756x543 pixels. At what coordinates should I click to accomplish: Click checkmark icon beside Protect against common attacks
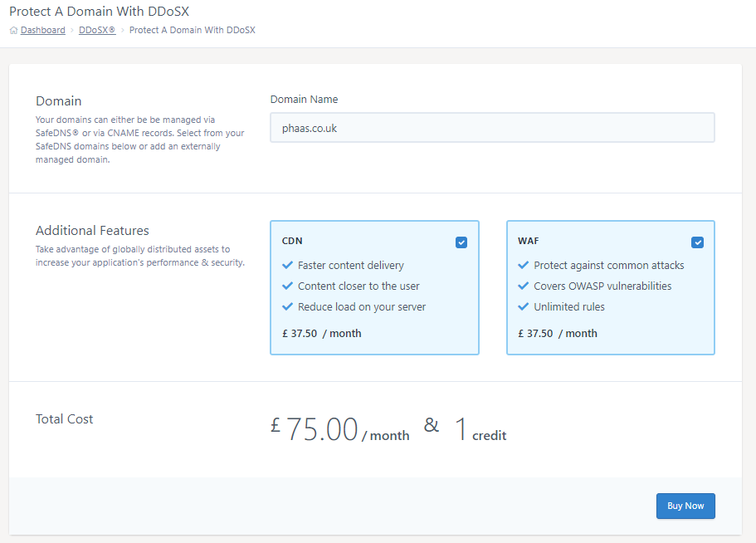point(524,266)
